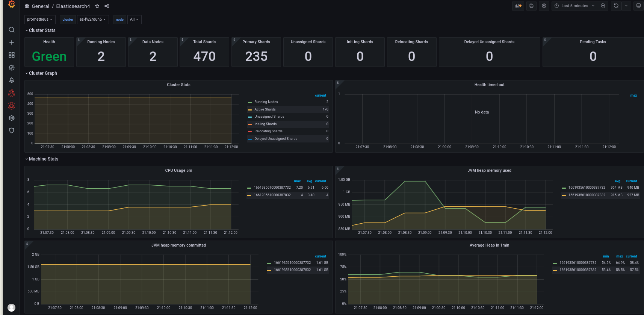Open the Health timed out panel menu
Viewport: 644px width, 315px height.
(x=489, y=85)
